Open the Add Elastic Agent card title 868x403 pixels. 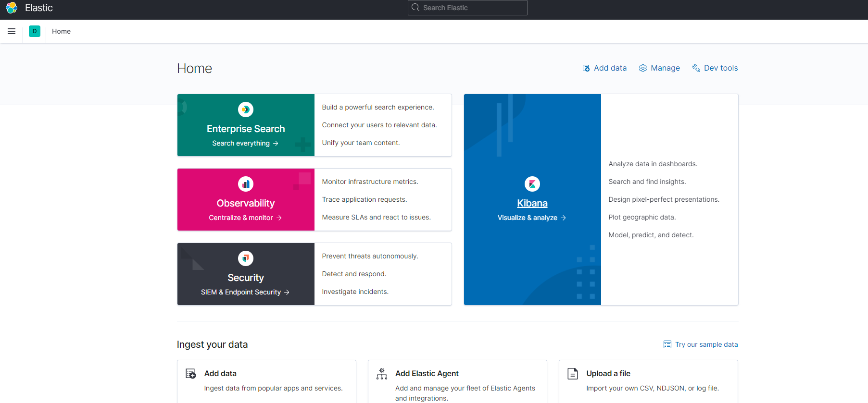click(x=427, y=373)
